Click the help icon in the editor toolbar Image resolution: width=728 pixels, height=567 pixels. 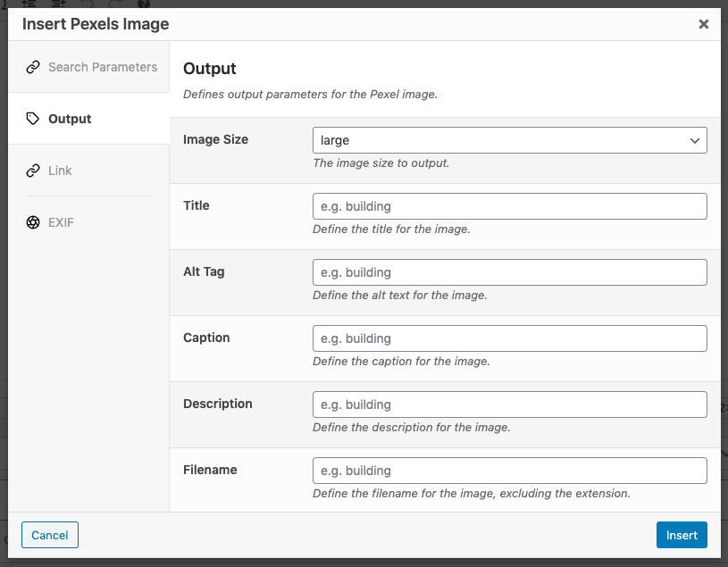[x=144, y=4]
